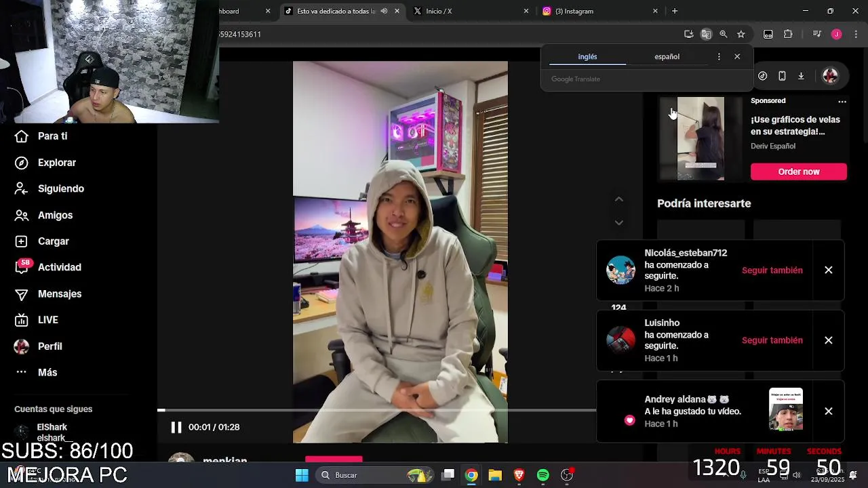This screenshot has height=488, width=868.
Task: Open the zoom magnifier in address bar
Action: pos(724,34)
